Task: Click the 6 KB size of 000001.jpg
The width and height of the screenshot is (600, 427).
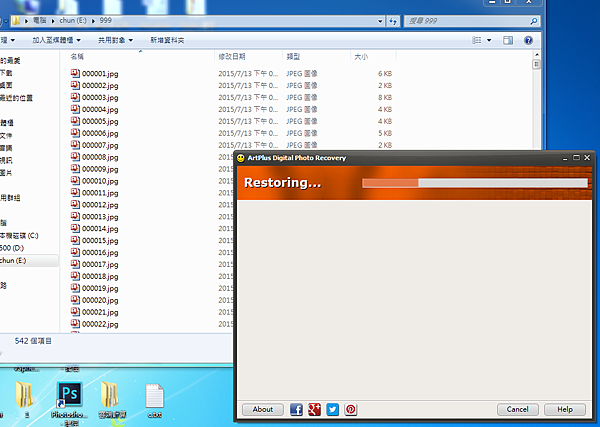Action: tap(385, 74)
